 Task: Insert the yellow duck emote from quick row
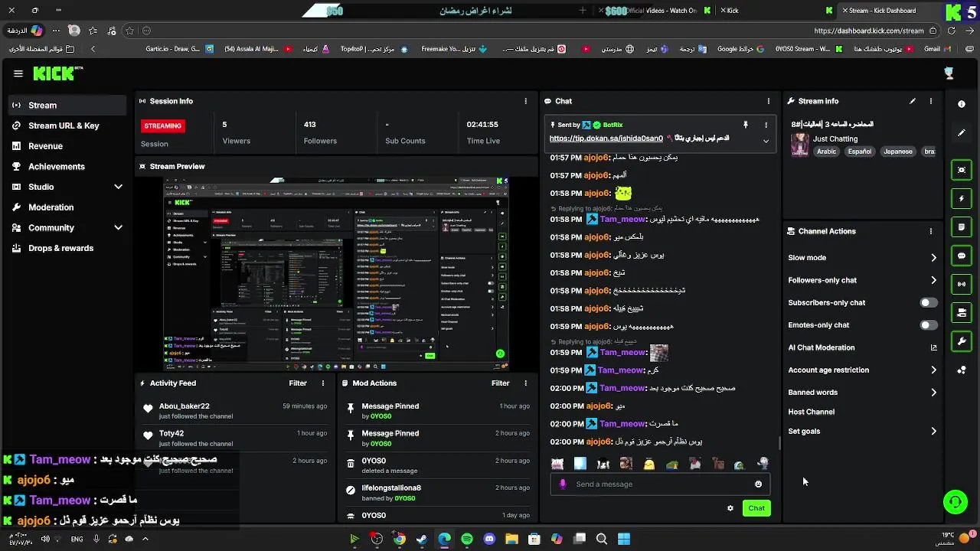(649, 464)
